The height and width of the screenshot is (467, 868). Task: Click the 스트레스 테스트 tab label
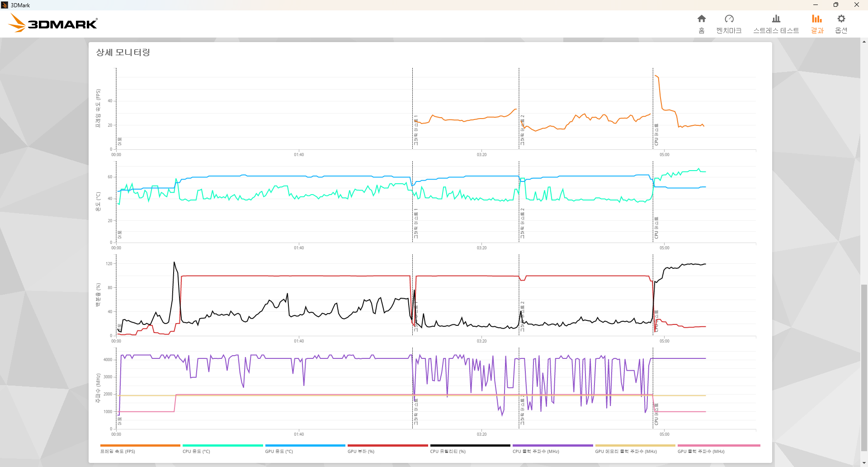[x=776, y=30]
